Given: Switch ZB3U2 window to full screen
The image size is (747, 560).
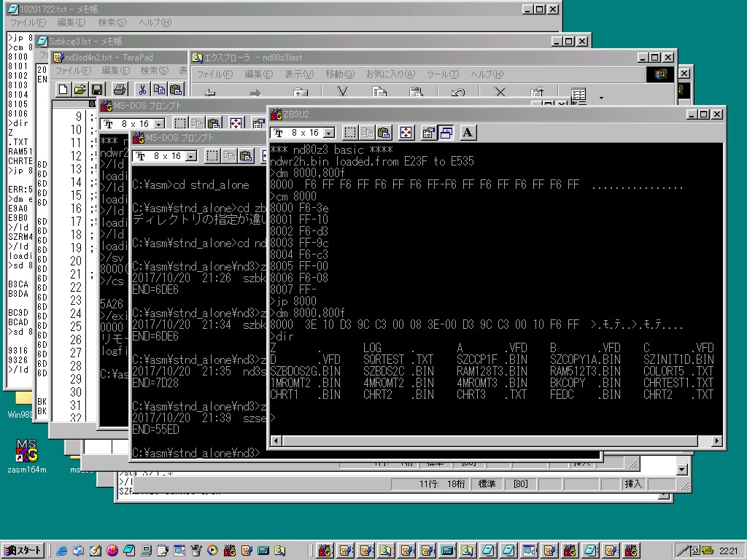Looking at the screenshot, I should pos(406,133).
